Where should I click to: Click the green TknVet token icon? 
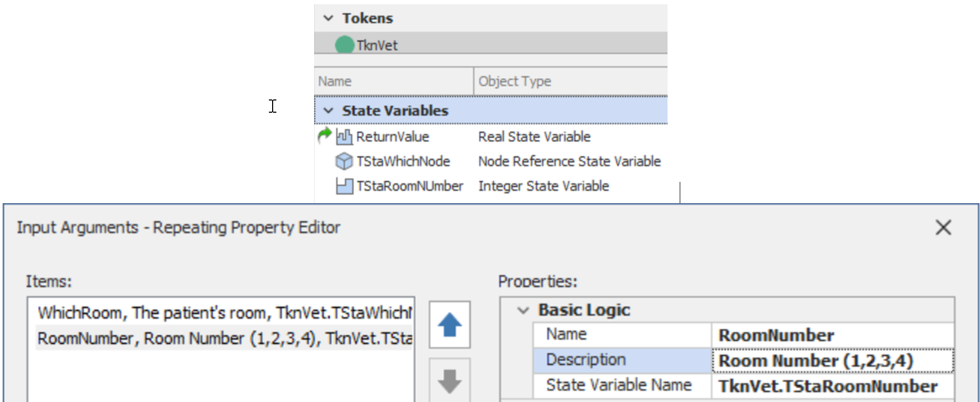(344, 45)
